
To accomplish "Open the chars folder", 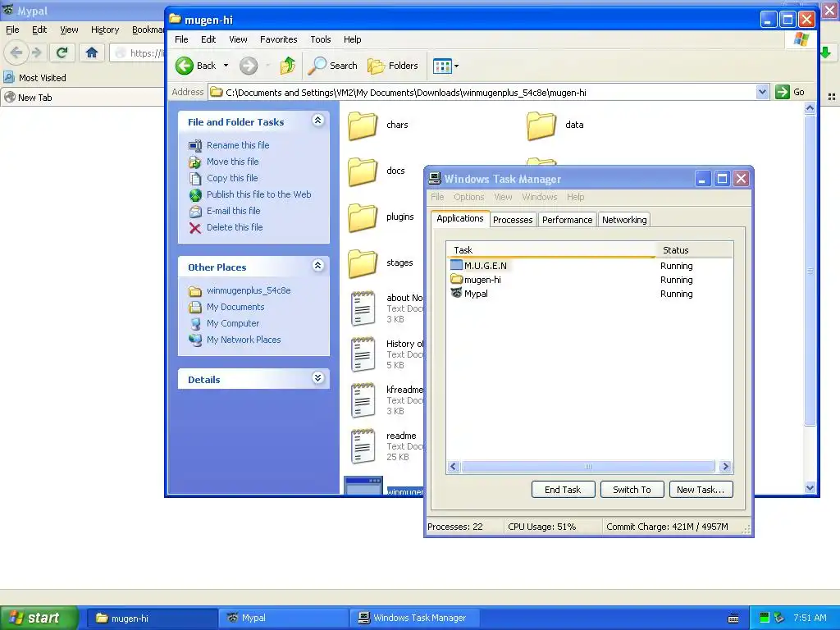I will click(x=363, y=126).
